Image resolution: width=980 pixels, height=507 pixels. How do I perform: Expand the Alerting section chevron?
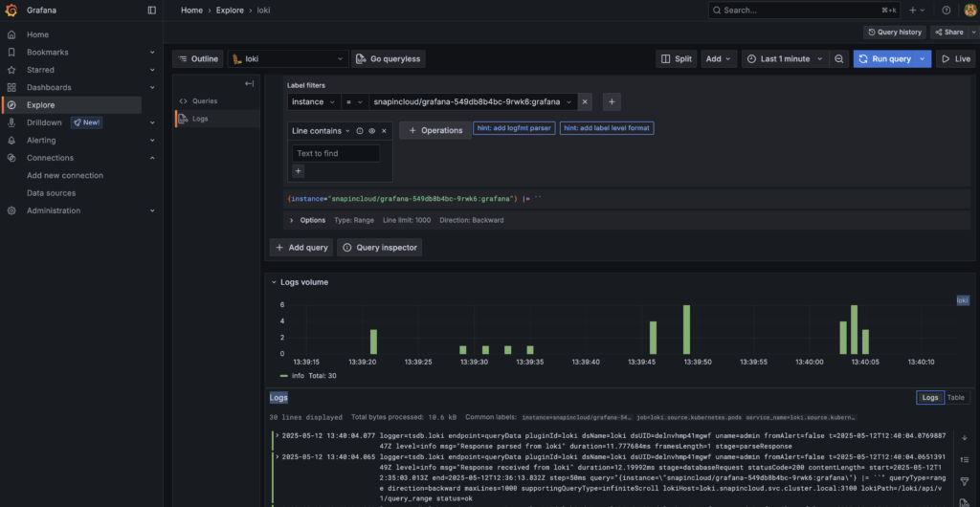click(152, 141)
